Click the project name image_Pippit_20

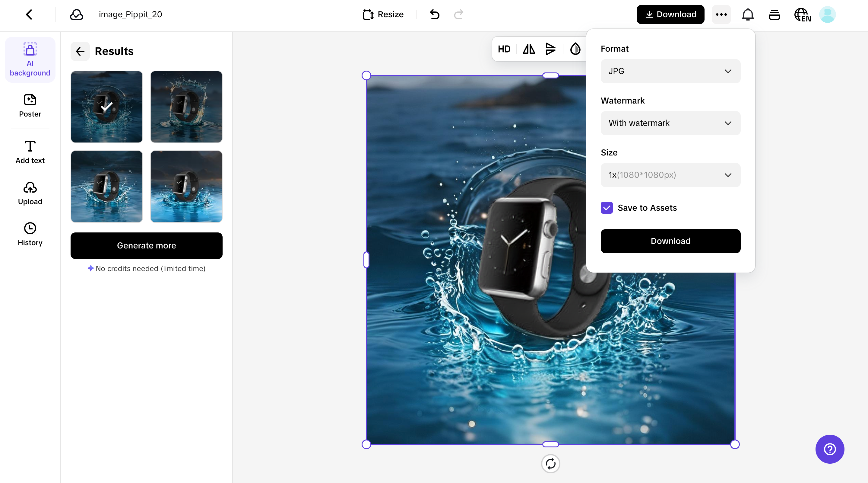130,14
